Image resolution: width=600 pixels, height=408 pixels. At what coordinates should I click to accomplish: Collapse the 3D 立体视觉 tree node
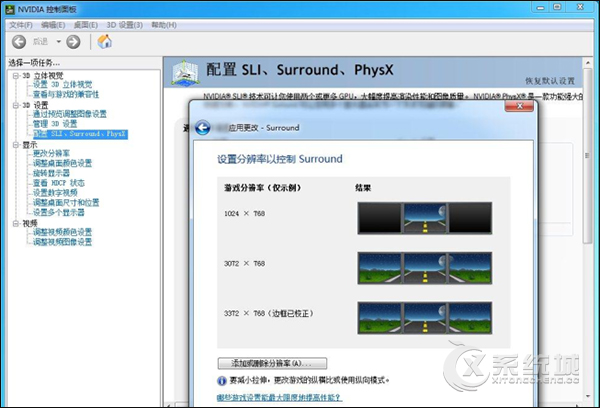[x=16, y=76]
